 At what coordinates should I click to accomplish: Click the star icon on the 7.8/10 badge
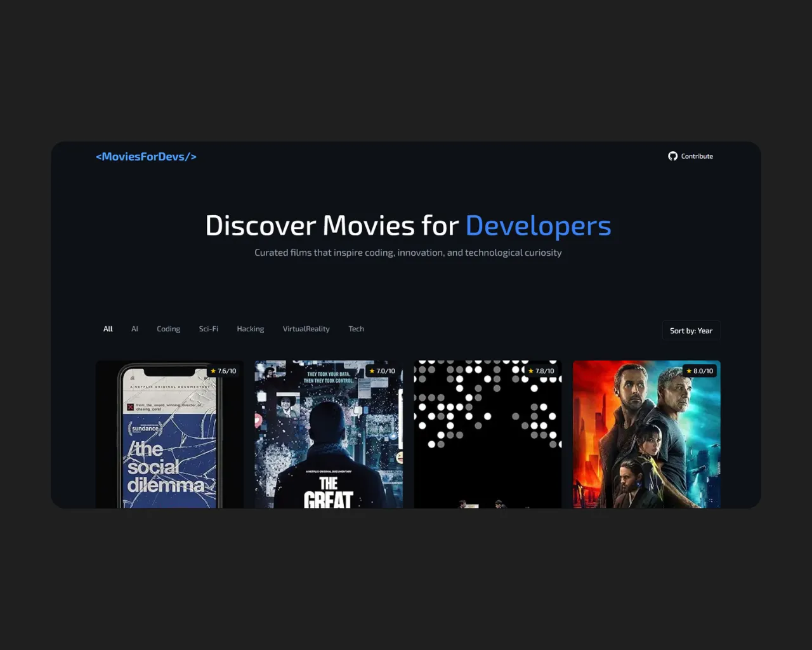pos(531,371)
